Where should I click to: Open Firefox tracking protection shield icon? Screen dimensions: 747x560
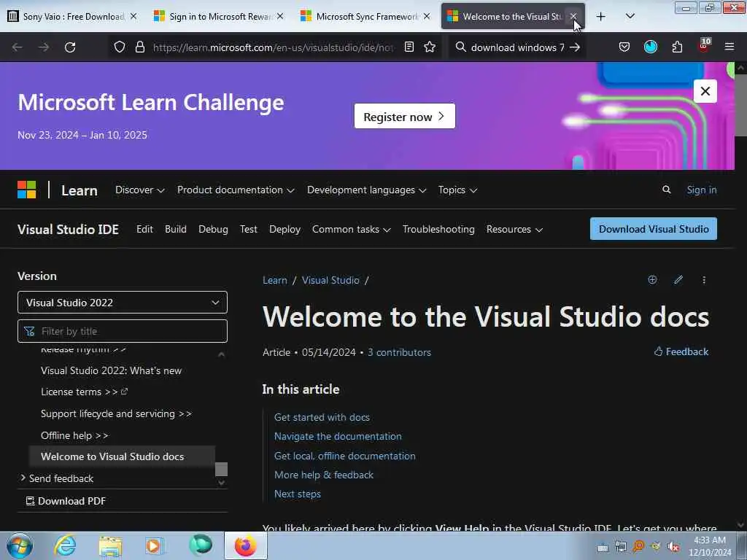click(x=120, y=47)
